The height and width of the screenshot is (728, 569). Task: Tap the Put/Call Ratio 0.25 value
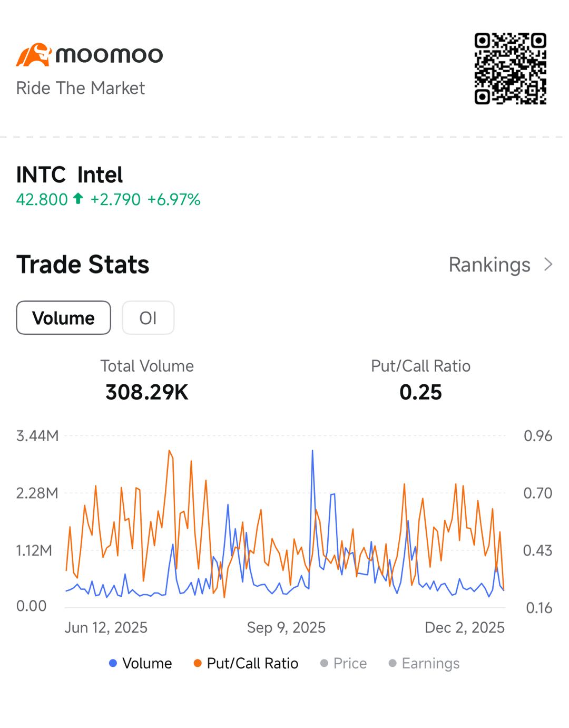click(420, 392)
